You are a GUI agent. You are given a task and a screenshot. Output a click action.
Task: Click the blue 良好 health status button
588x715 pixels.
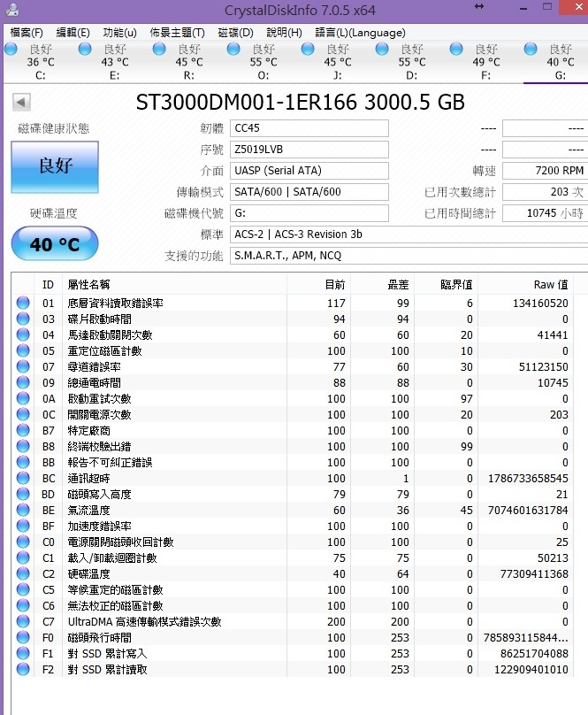coord(55,167)
